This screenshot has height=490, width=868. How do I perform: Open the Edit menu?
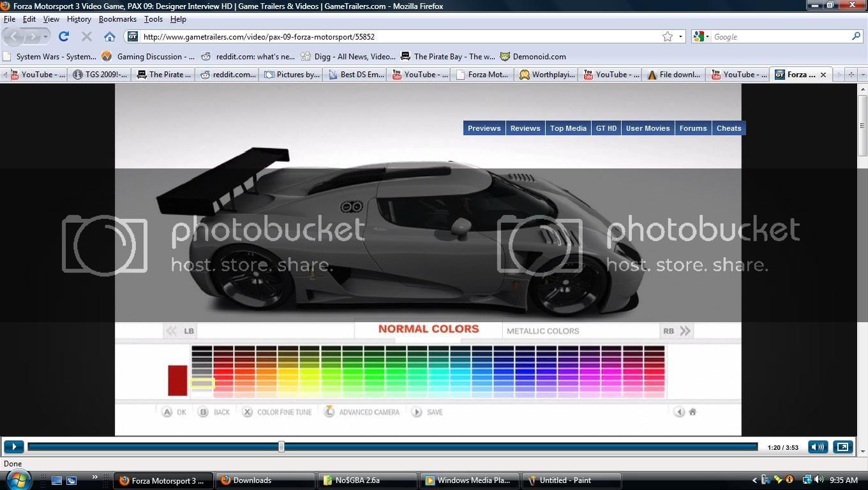point(29,19)
